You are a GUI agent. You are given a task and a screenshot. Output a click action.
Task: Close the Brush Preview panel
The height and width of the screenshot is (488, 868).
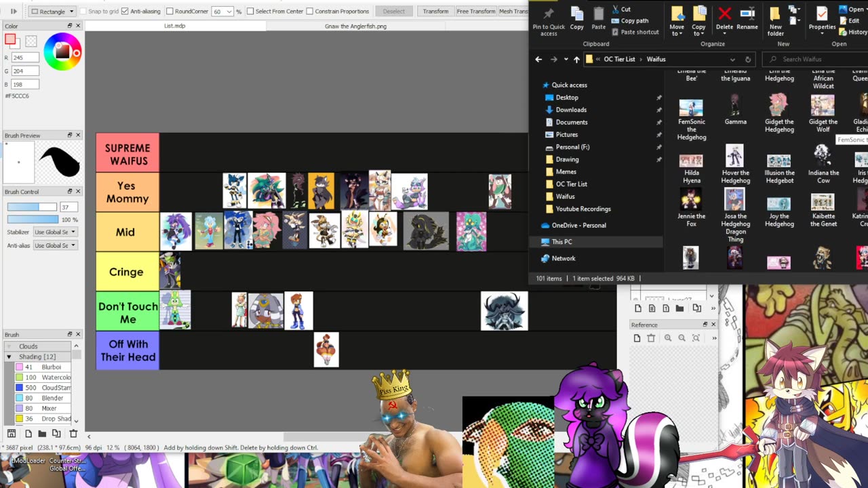(78, 136)
